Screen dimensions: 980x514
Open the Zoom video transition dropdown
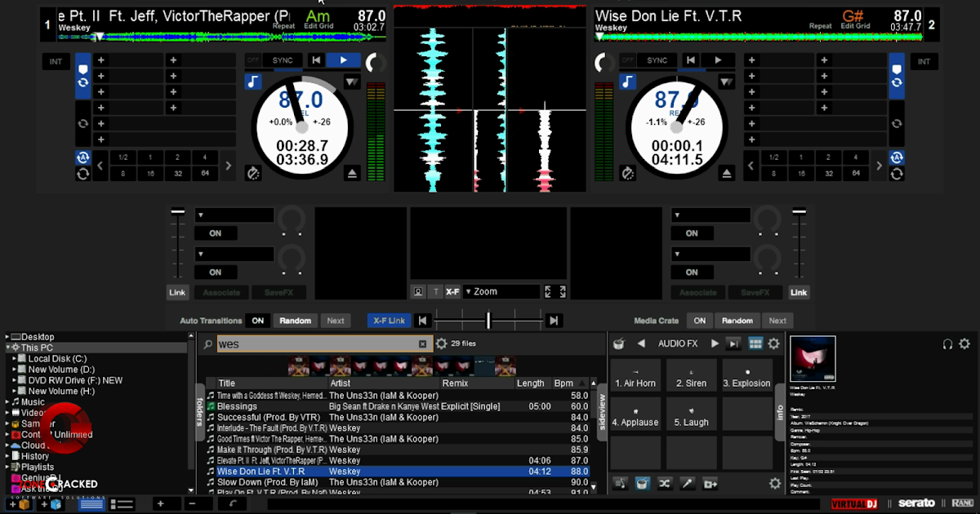pyautogui.click(x=501, y=291)
